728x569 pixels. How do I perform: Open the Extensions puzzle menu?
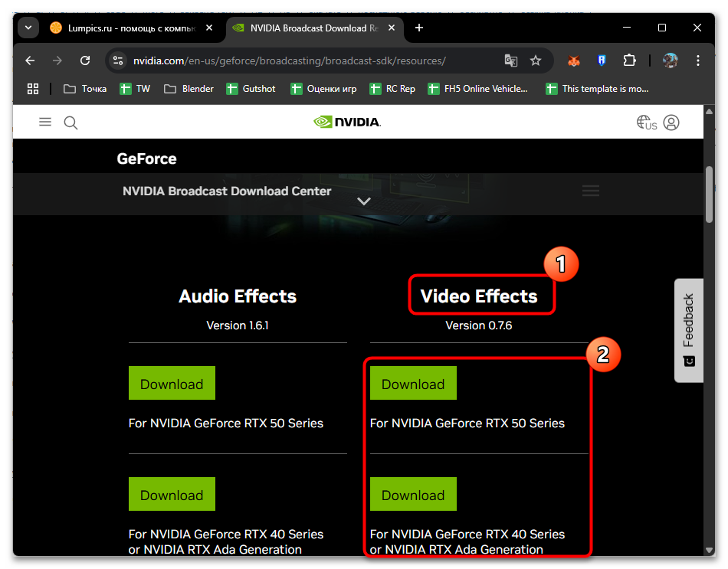coord(630,60)
